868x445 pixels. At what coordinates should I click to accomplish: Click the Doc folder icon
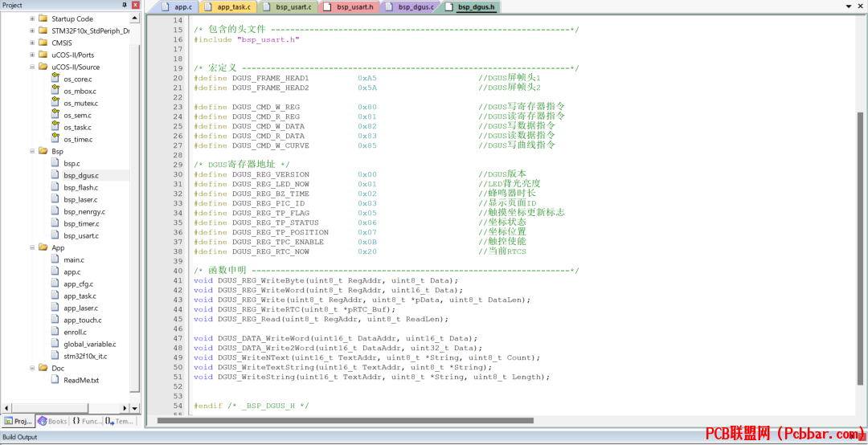coord(43,368)
